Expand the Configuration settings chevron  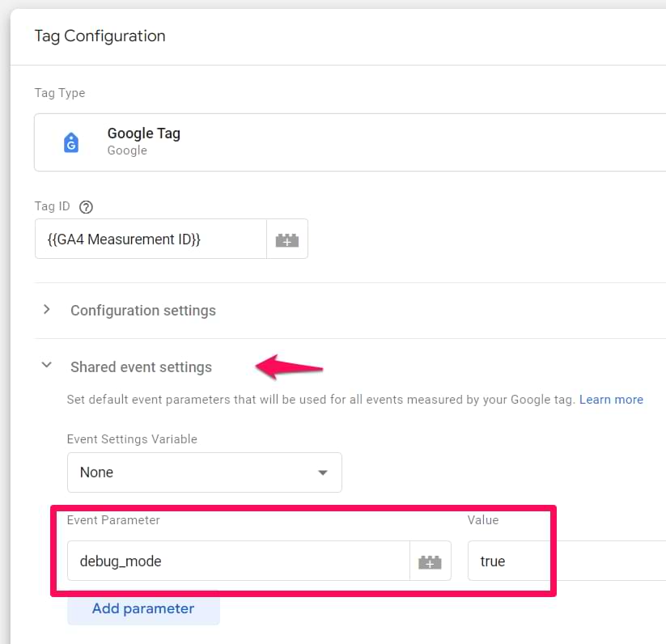coord(47,310)
